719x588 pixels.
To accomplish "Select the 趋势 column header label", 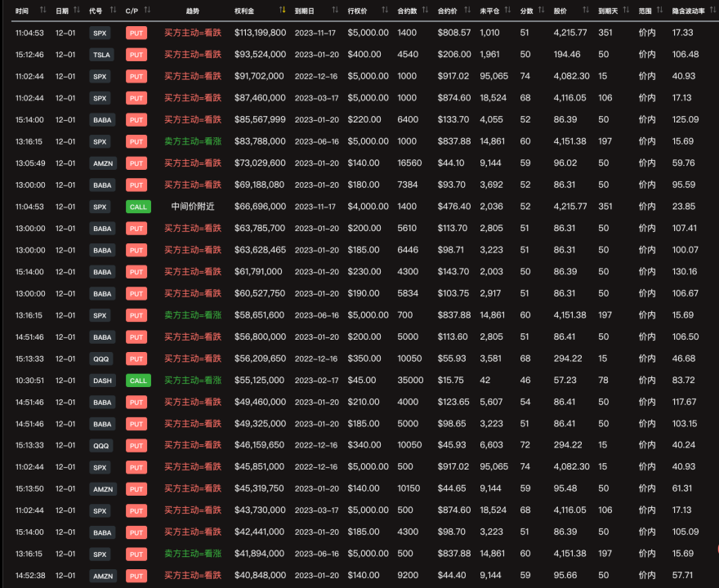I will [x=193, y=11].
